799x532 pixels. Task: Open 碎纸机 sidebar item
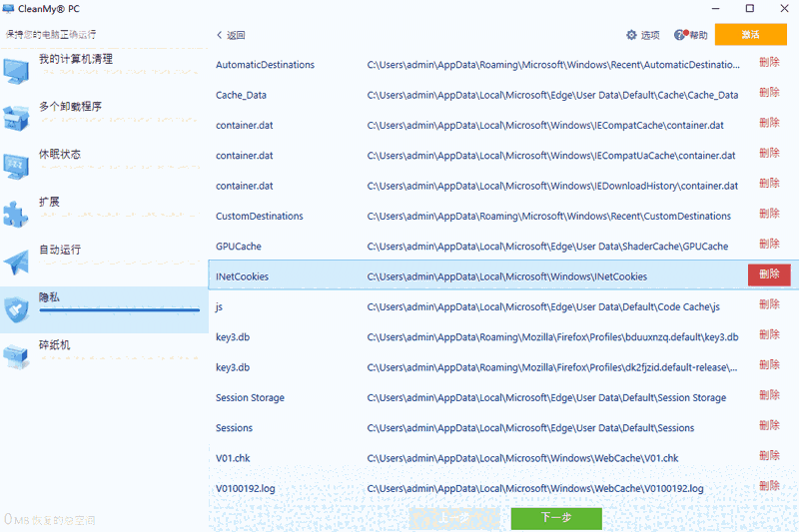(x=104, y=357)
